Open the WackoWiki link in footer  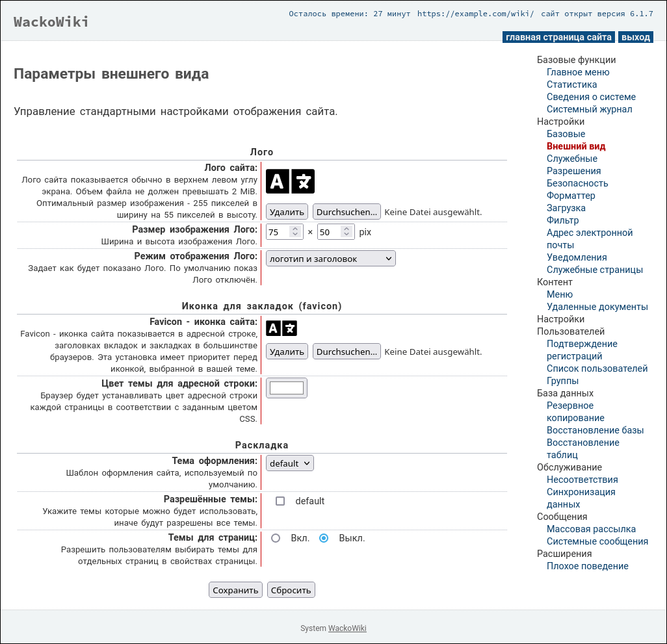click(347, 628)
